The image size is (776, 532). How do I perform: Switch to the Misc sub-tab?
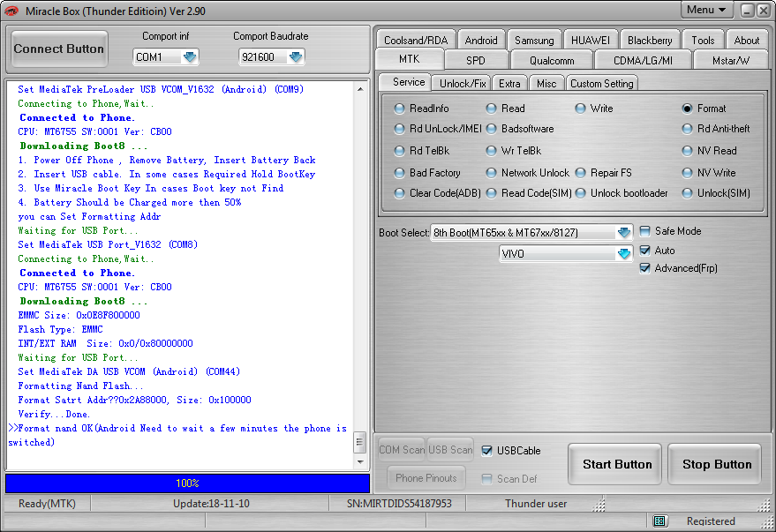click(x=546, y=84)
